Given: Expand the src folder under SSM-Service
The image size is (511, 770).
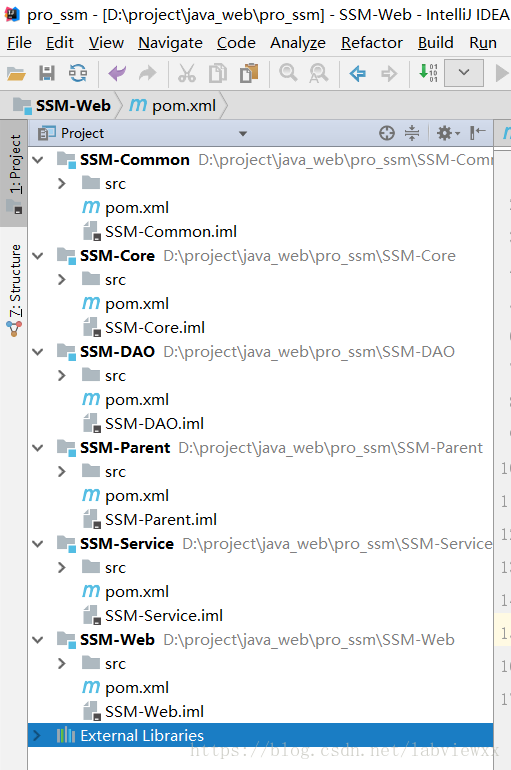Looking at the screenshot, I should tap(62, 568).
